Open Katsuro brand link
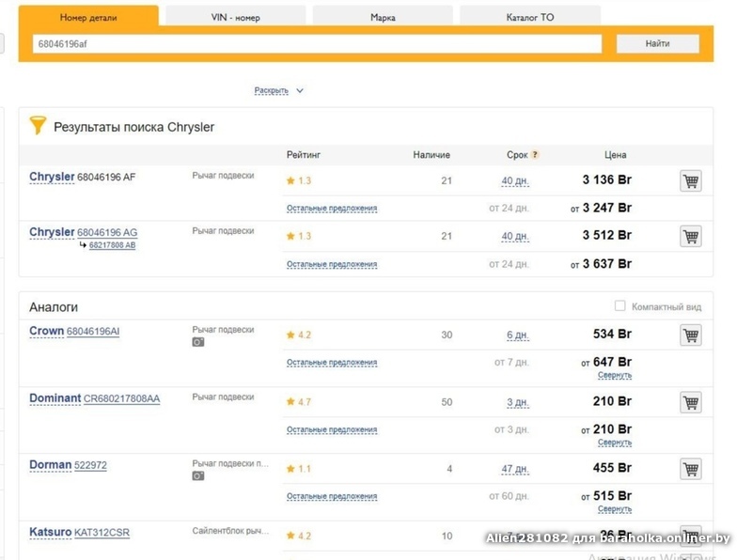 [51, 532]
